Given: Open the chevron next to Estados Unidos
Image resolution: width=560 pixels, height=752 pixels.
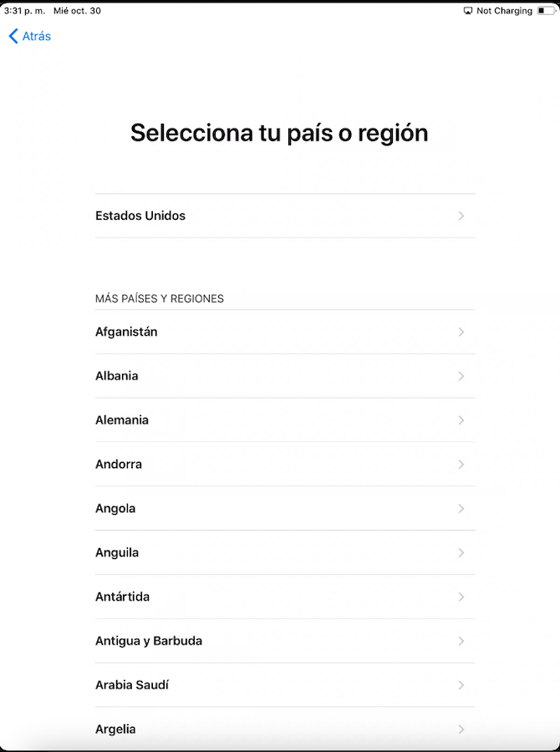Looking at the screenshot, I should pos(461,216).
